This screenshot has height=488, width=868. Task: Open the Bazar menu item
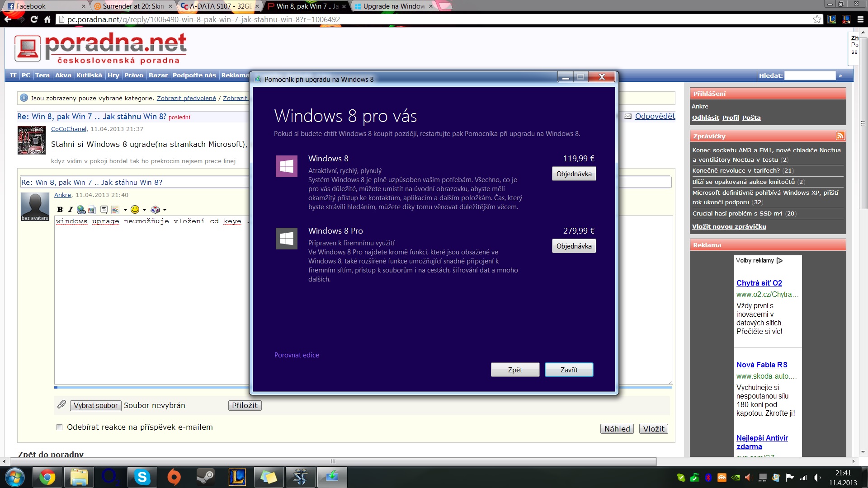point(158,75)
